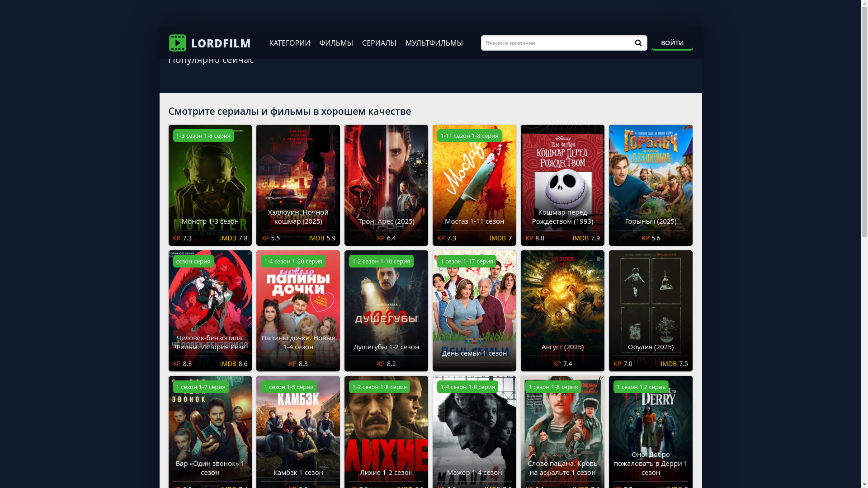Screen dimensions: 868x488
Task: Click the KP 7.3 rating on Монстр
Action: [x=182, y=238]
